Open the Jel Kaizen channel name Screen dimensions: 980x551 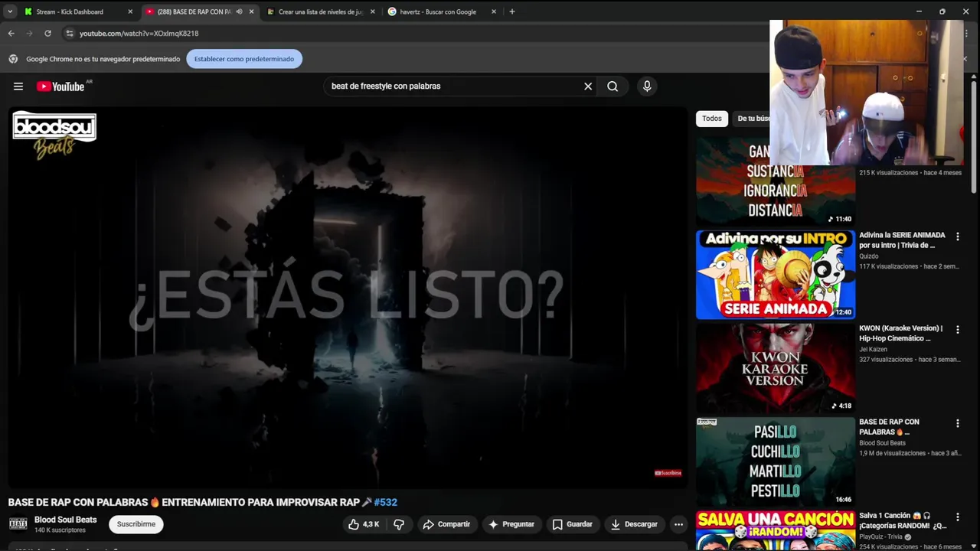click(x=873, y=350)
